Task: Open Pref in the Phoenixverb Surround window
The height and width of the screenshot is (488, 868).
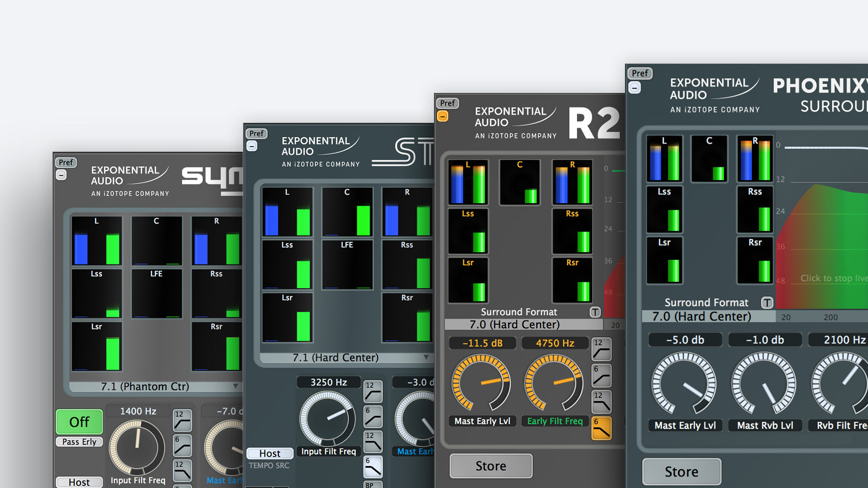Action: (x=640, y=73)
